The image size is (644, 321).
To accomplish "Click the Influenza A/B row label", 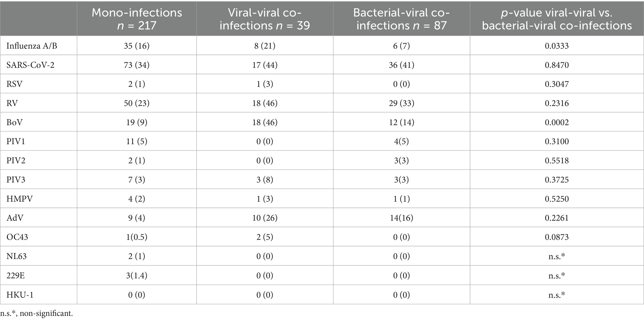I will click(x=32, y=46).
